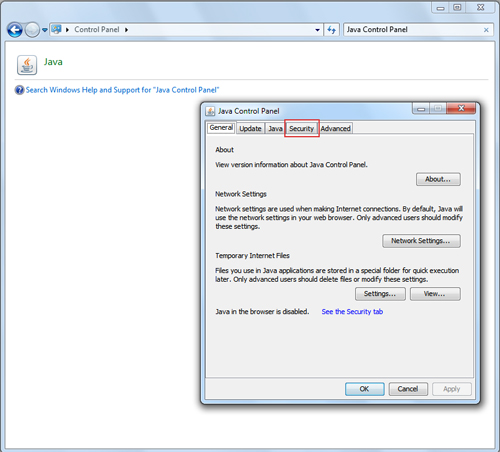This screenshot has height=452, width=500.
Task: Open the Update tab
Action: click(x=250, y=129)
